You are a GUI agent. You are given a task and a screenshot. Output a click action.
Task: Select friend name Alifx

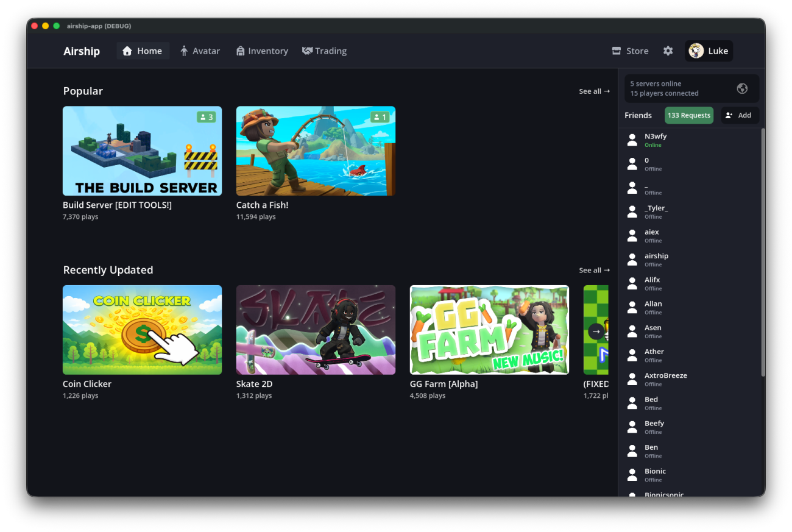652,280
